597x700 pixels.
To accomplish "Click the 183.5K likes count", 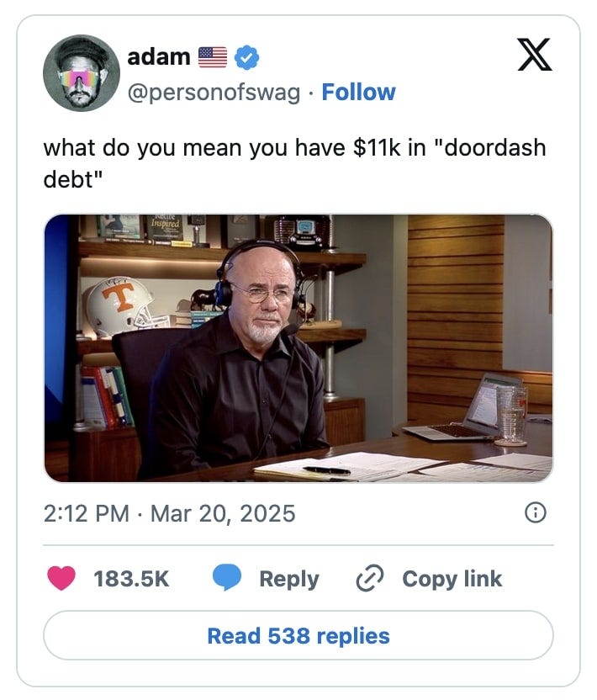I will [x=132, y=579].
